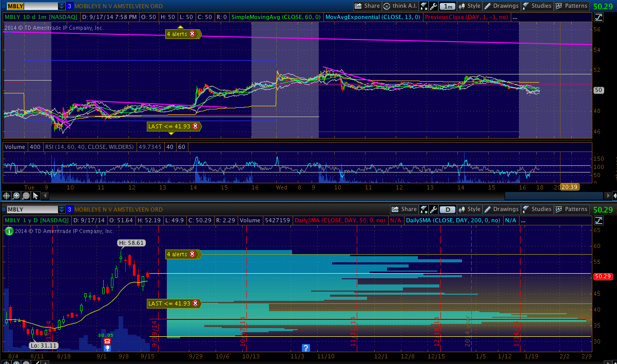Click the green info icon on lower chart
The height and width of the screenshot is (364, 617).
pyautogui.click(x=8, y=231)
